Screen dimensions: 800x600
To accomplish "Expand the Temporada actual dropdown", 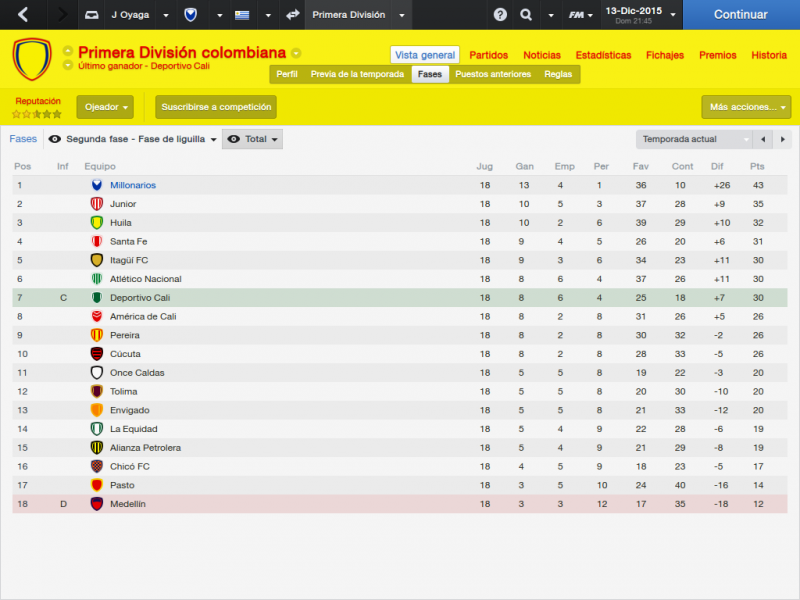I will click(x=694, y=139).
